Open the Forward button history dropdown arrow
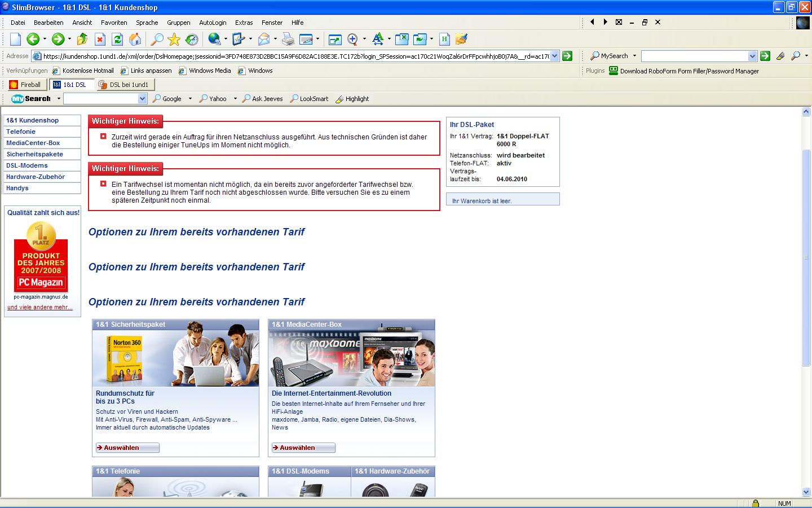This screenshot has height=508, width=812. pos(69,39)
